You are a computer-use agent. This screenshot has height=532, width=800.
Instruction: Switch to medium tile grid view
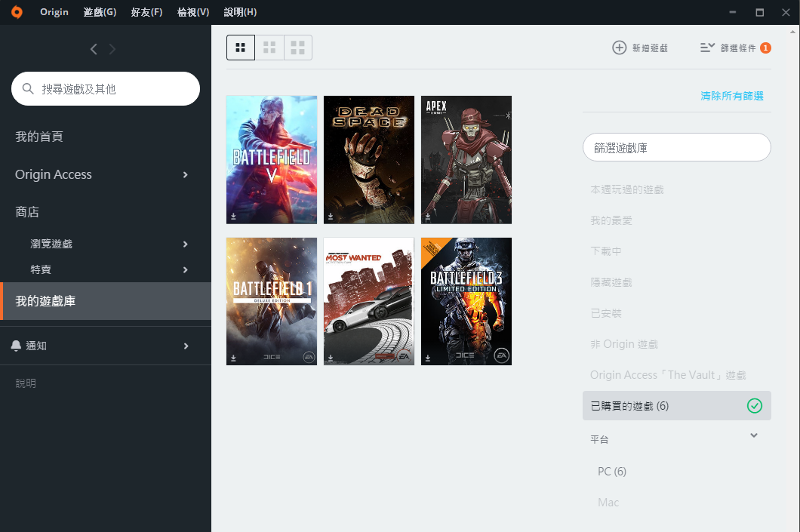[x=269, y=48]
